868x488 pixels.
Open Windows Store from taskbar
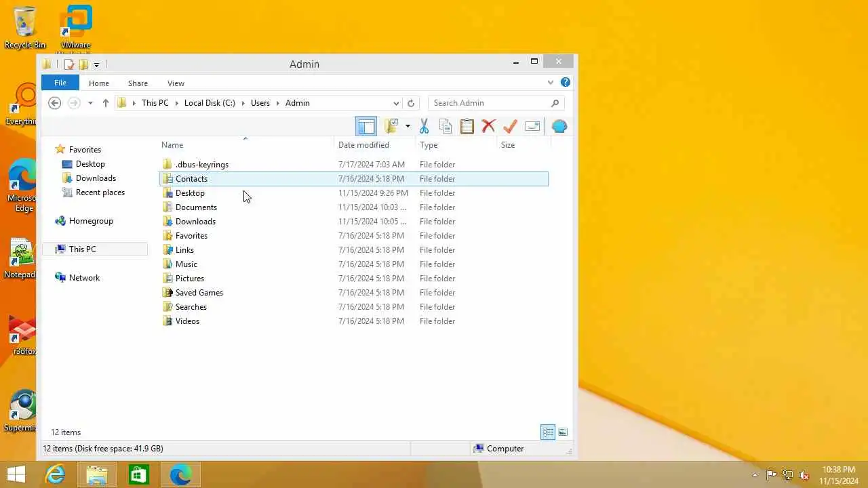[x=138, y=474]
